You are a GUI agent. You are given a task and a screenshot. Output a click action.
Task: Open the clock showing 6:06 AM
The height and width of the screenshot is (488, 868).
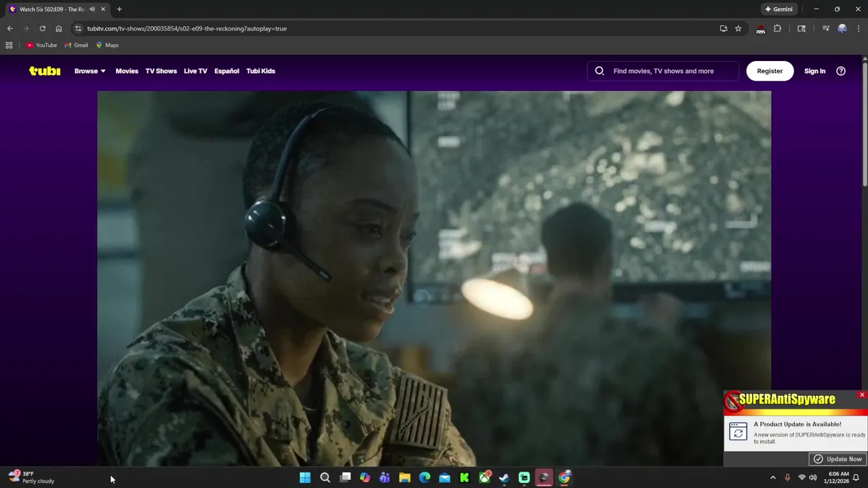pos(838,478)
